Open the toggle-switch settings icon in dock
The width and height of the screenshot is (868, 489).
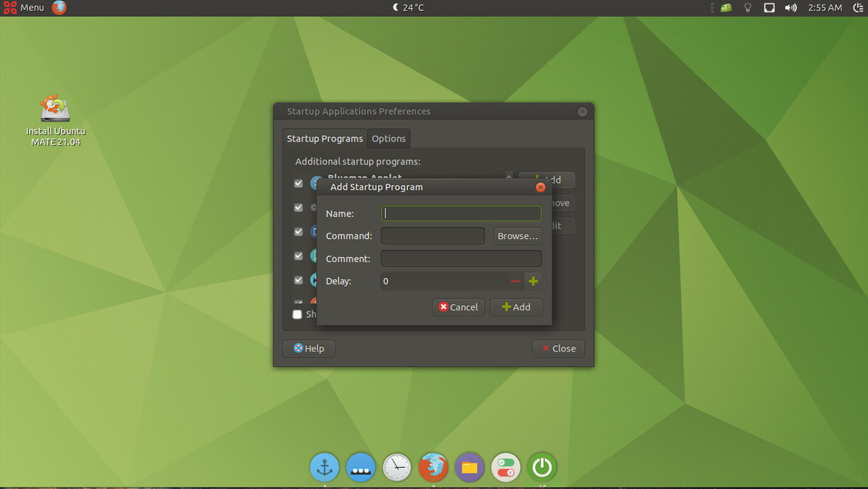coord(506,468)
